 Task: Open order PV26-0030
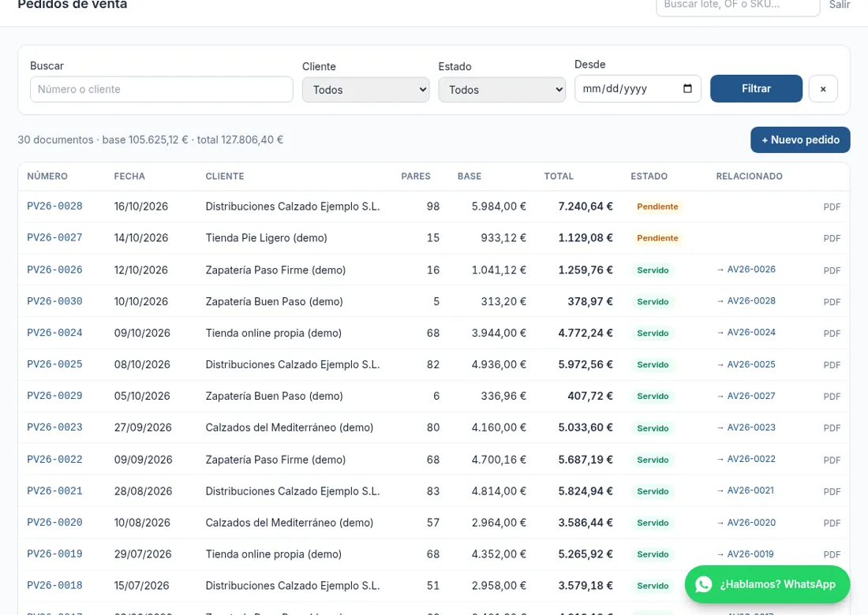tap(54, 301)
